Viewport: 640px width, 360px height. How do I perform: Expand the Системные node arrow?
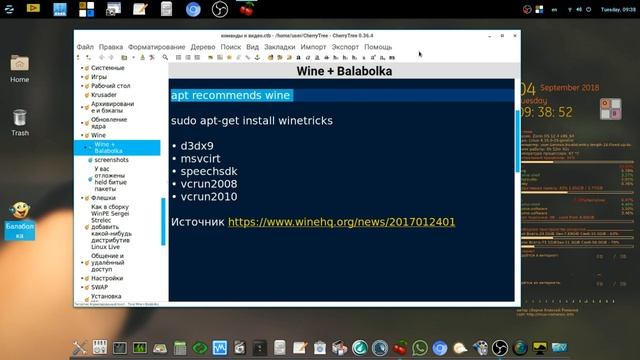click(82, 68)
